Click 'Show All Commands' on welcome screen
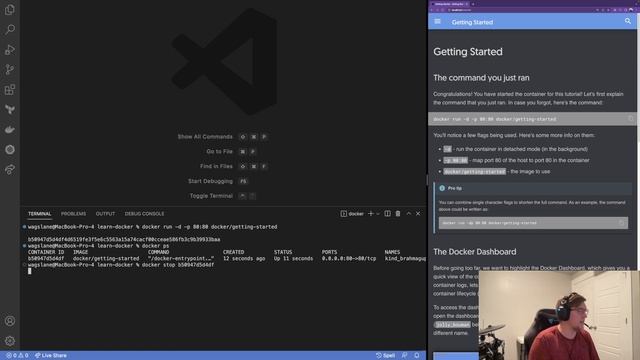The image size is (640, 360). tap(205, 137)
